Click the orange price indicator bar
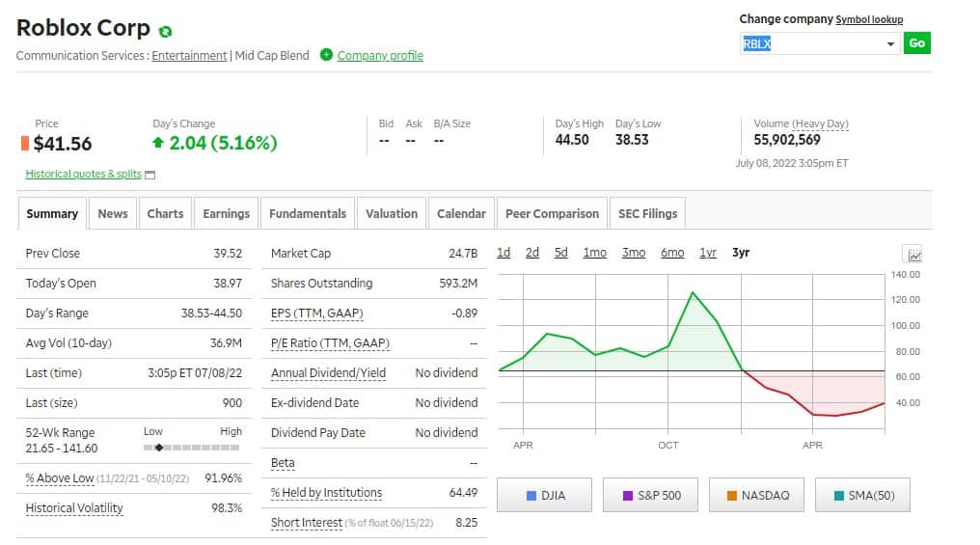The image size is (980, 545). pos(25,143)
